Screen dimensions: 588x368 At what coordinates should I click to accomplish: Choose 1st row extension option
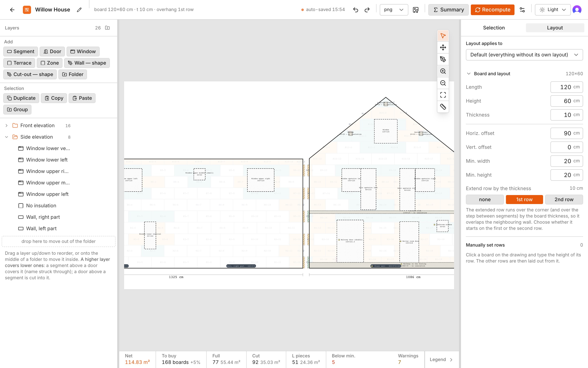tap(524, 199)
